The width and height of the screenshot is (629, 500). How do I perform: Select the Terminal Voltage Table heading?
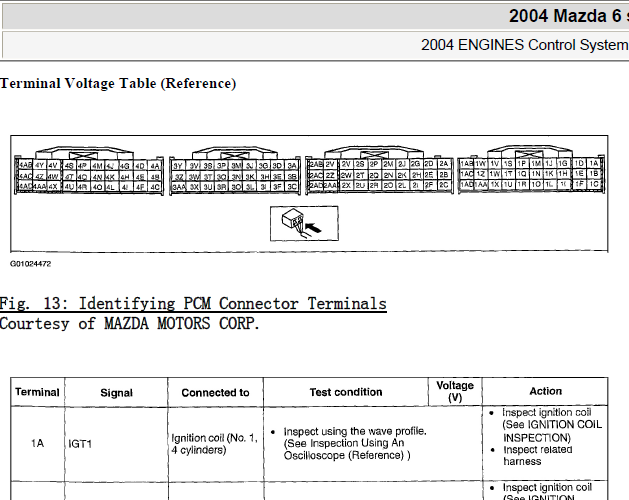(118, 83)
